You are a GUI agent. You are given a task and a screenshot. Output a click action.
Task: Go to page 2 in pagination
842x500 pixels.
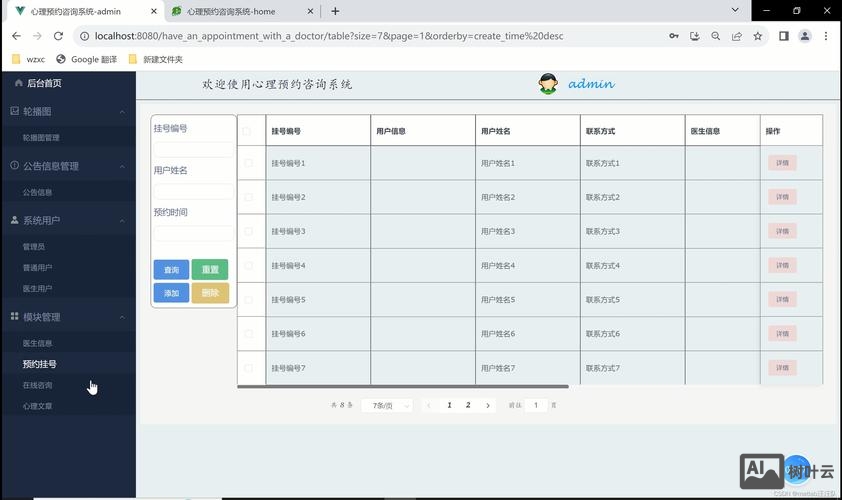pyautogui.click(x=468, y=405)
